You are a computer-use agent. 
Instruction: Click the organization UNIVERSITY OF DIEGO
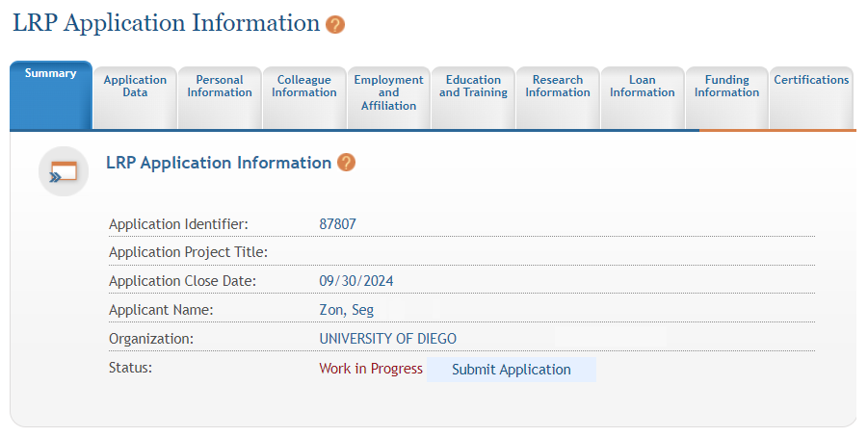point(388,339)
